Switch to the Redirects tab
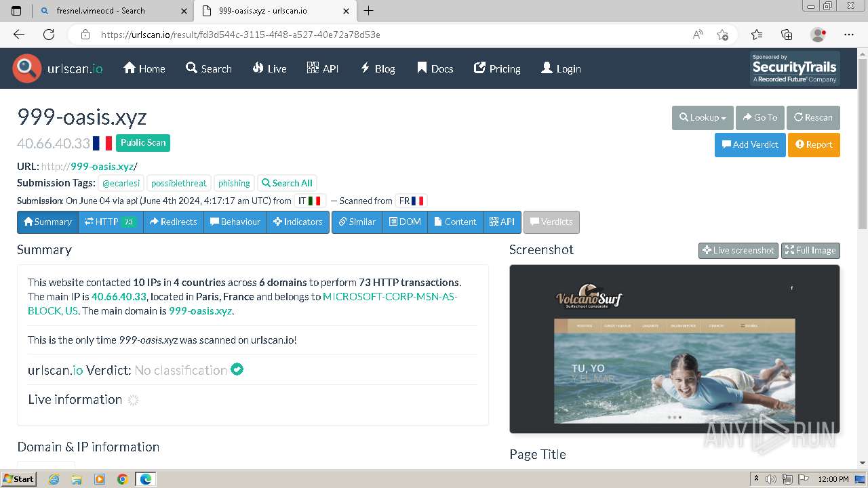The height and width of the screenshot is (488, 868). [x=173, y=222]
